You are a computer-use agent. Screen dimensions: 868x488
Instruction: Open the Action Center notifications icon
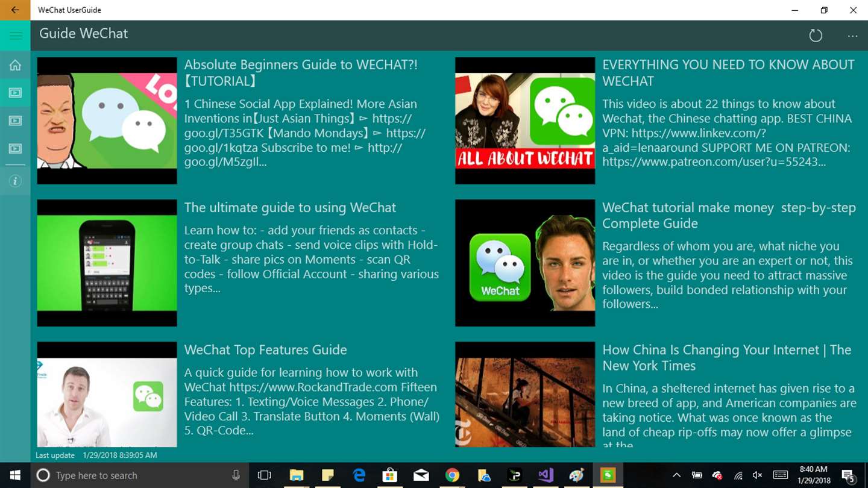tap(849, 475)
